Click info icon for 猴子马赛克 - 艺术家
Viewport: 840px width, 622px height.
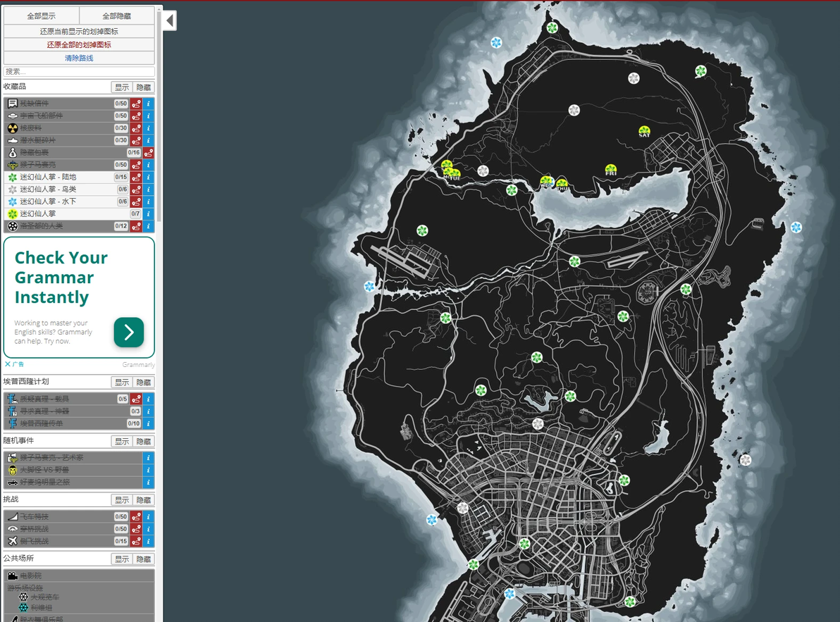click(149, 458)
